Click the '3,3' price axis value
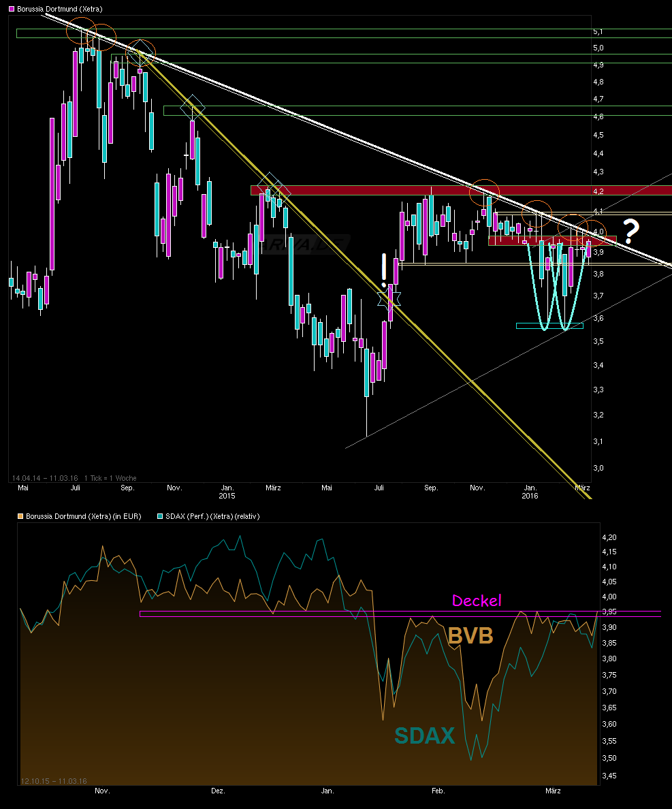Screen dimensions: 672x809 [598, 390]
